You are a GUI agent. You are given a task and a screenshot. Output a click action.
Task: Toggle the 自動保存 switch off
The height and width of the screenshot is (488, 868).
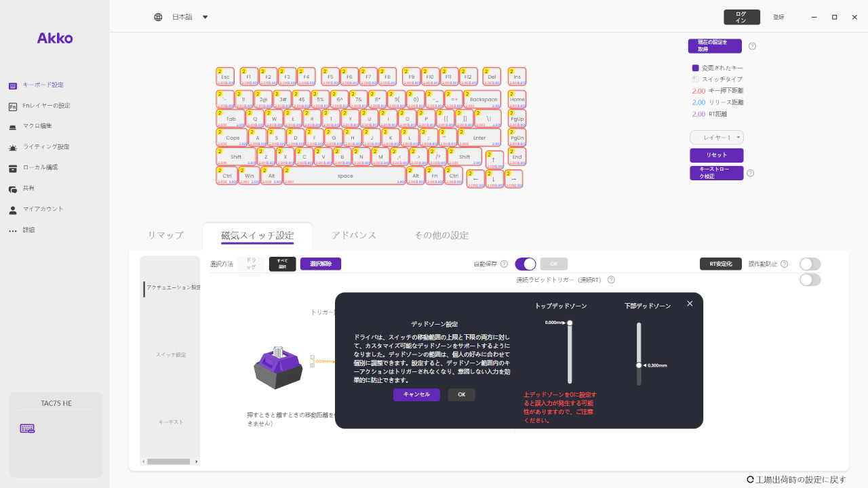click(526, 264)
